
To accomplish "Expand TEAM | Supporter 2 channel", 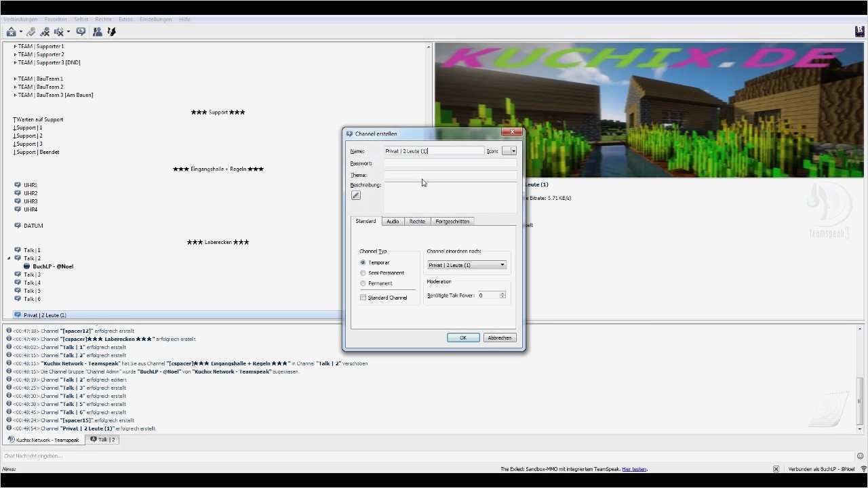I will click(x=15, y=54).
